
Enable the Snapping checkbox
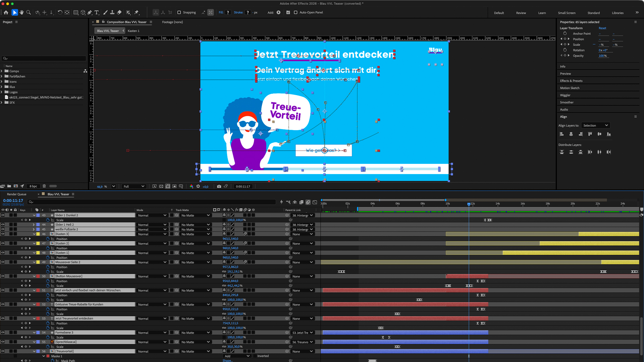(x=179, y=12)
